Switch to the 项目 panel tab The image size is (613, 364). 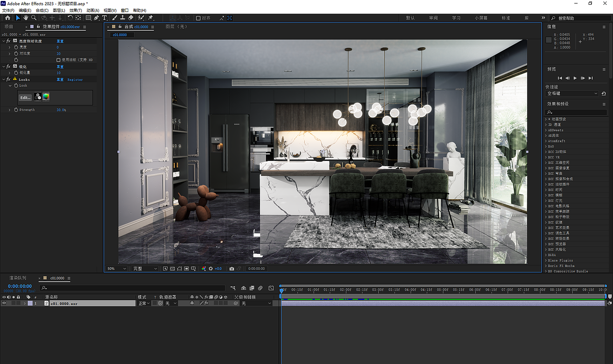(x=9, y=27)
